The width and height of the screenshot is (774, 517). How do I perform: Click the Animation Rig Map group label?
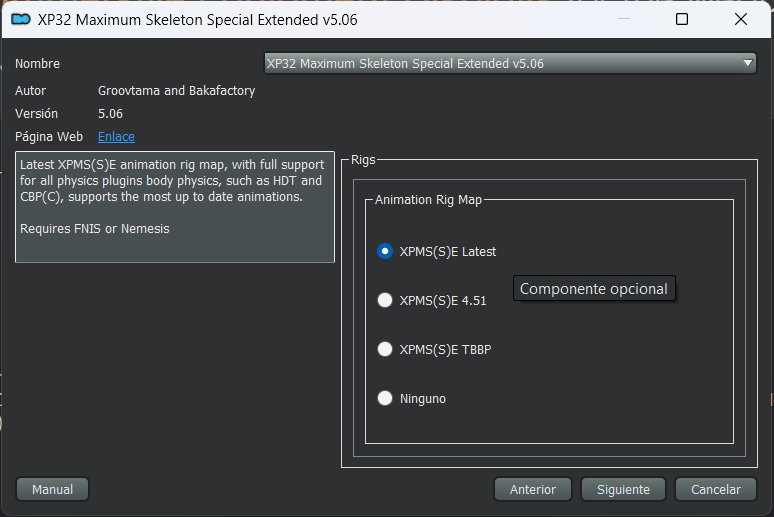tap(428, 200)
